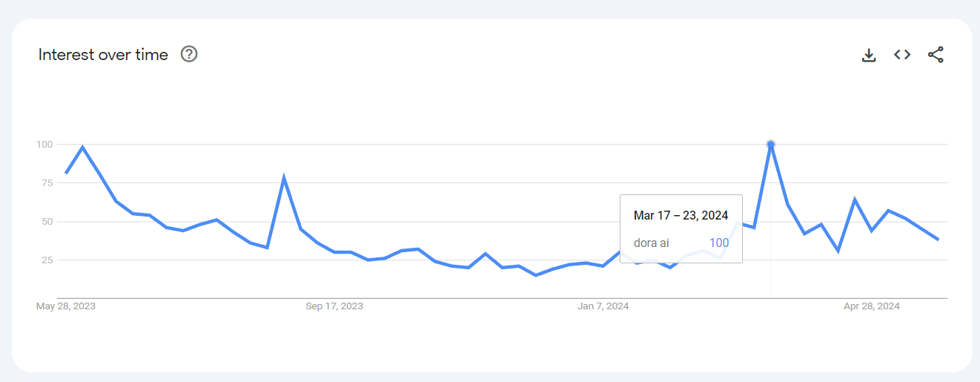The image size is (980, 382).
Task: Click the 50 label on y-axis
Action: [x=47, y=222]
